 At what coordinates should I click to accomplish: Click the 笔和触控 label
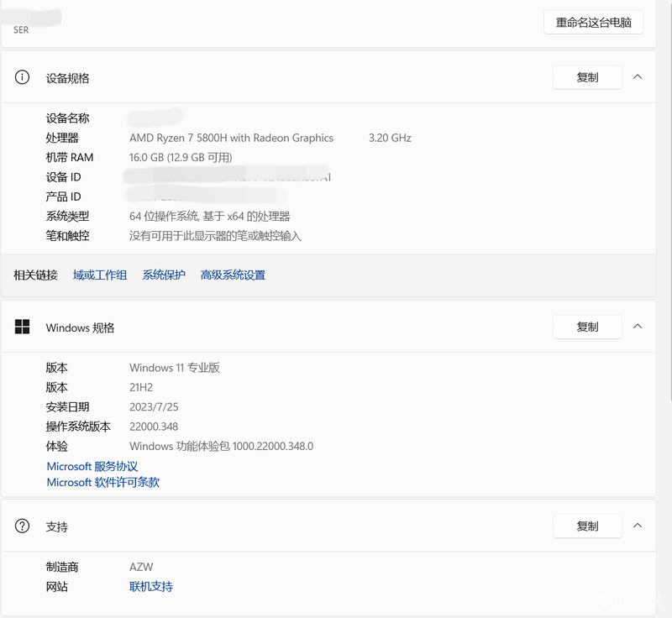point(67,236)
